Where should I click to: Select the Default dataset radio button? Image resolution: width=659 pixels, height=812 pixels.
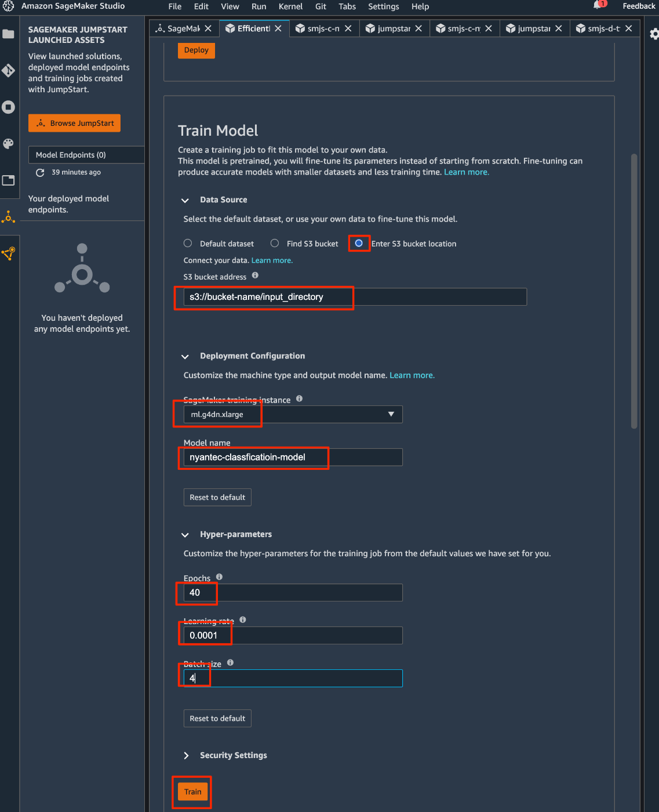click(188, 244)
